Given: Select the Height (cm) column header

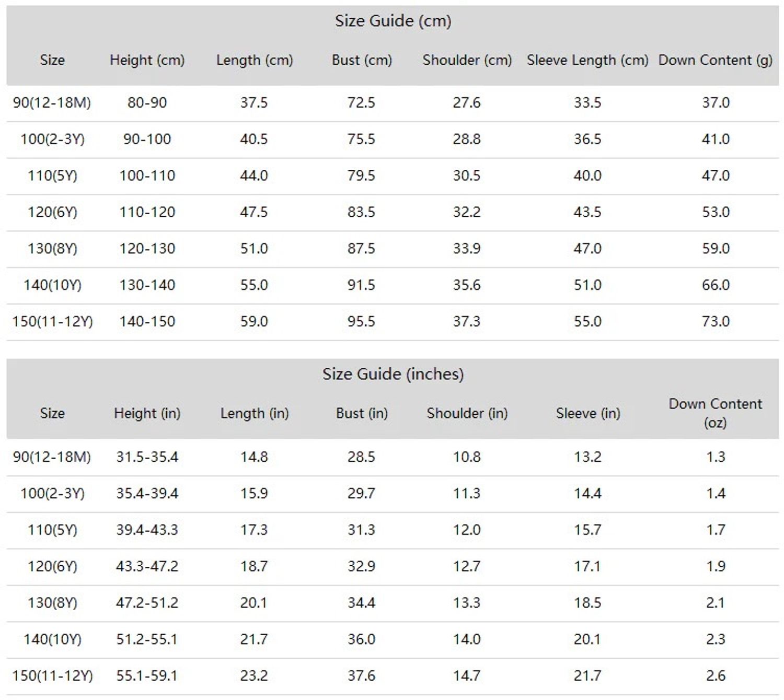Looking at the screenshot, I should pyautogui.click(x=147, y=60).
